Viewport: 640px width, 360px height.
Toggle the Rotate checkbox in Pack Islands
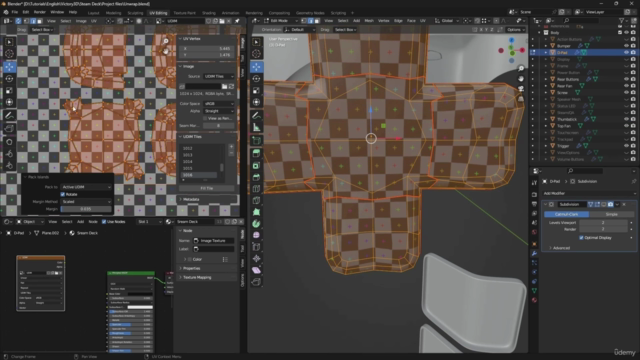point(63,194)
